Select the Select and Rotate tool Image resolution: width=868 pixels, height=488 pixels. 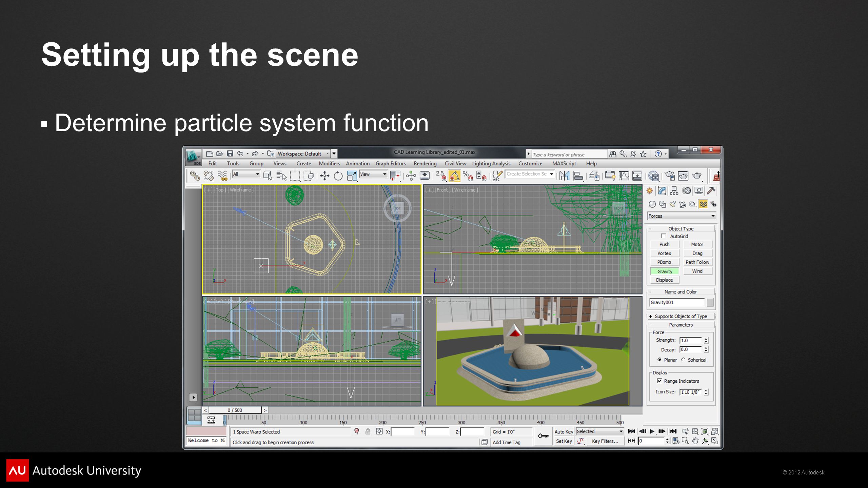coord(338,176)
